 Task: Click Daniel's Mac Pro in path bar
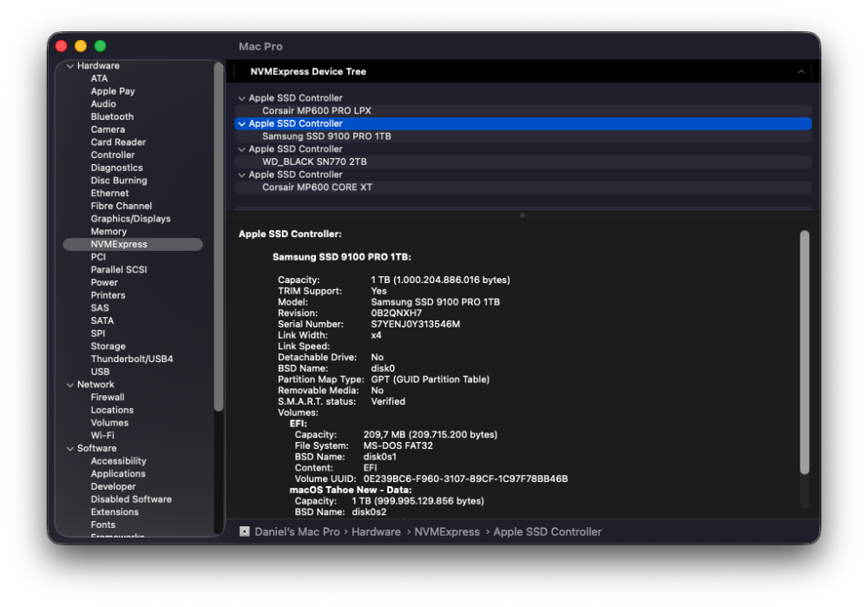point(297,531)
